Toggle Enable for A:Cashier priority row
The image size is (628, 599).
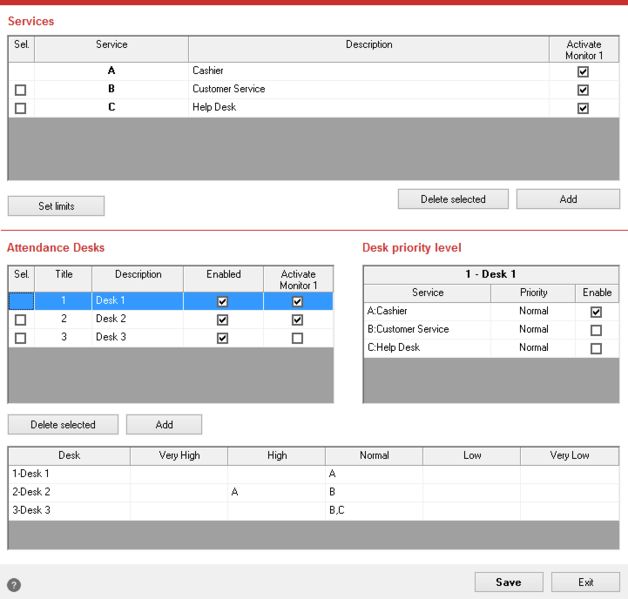[x=596, y=312]
